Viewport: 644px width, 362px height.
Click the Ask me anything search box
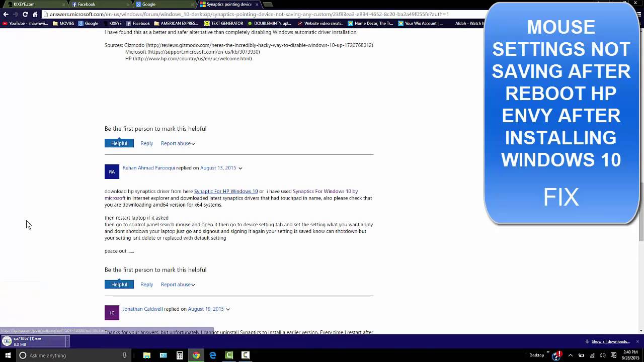(x=73, y=355)
